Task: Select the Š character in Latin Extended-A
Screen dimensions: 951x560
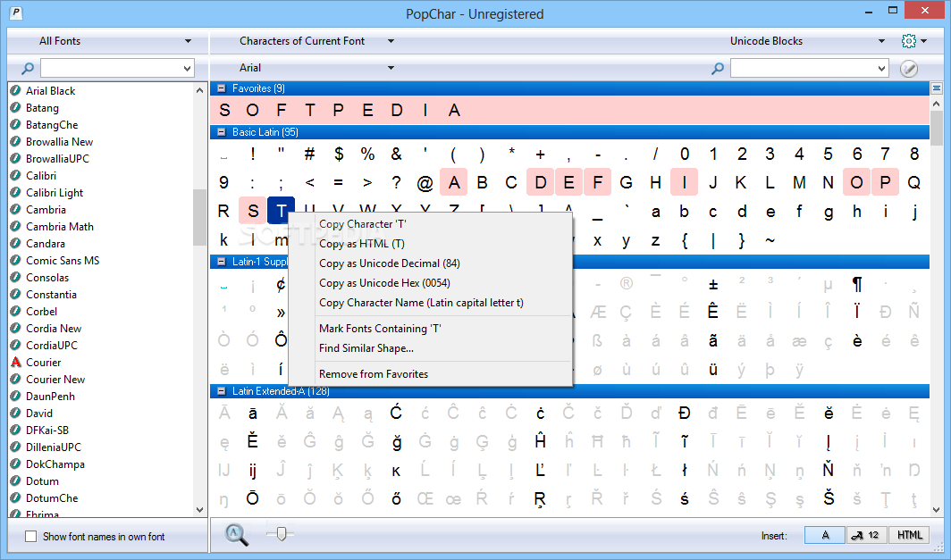Action: [x=829, y=498]
